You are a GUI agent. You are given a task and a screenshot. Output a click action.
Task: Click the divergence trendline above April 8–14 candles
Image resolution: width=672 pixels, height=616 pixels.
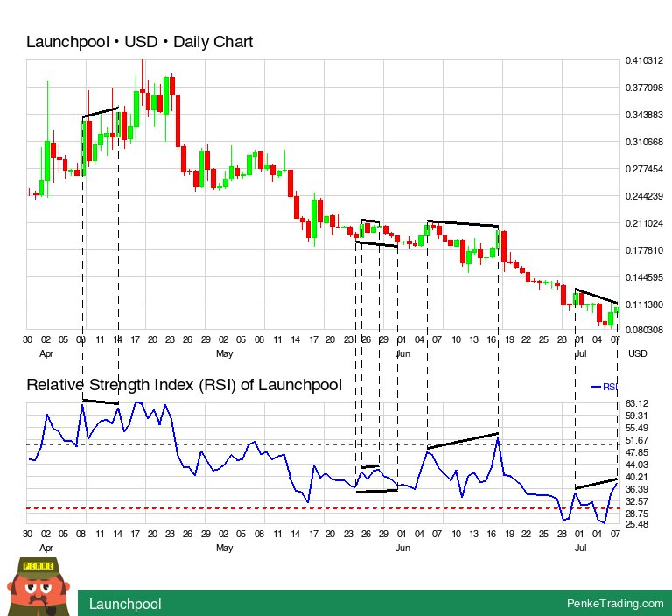[101, 112]
